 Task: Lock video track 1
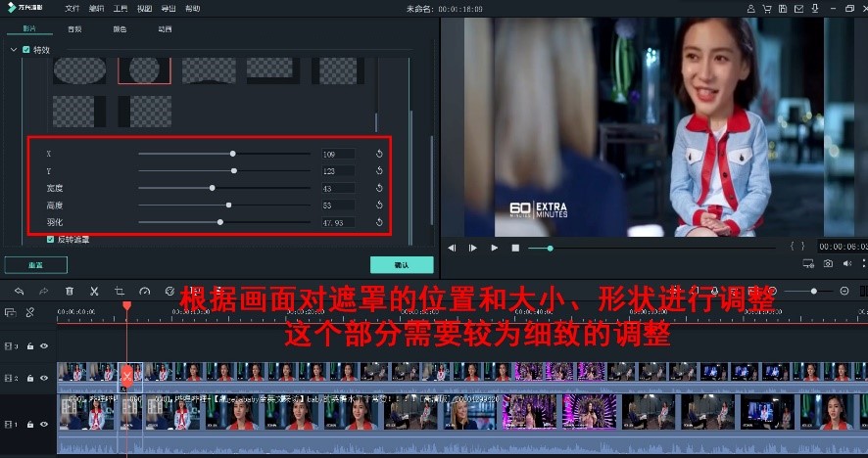click(x=30, y=425)
